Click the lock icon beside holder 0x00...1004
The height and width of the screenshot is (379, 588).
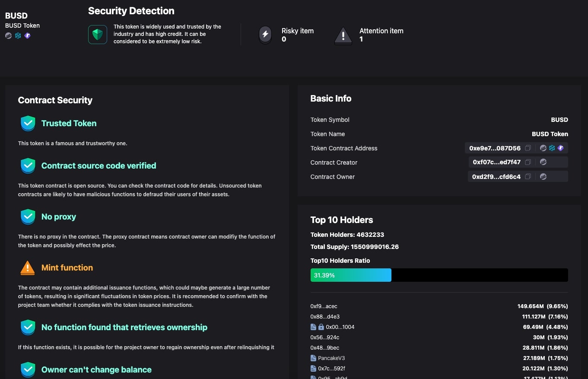[x=321, y=327]
